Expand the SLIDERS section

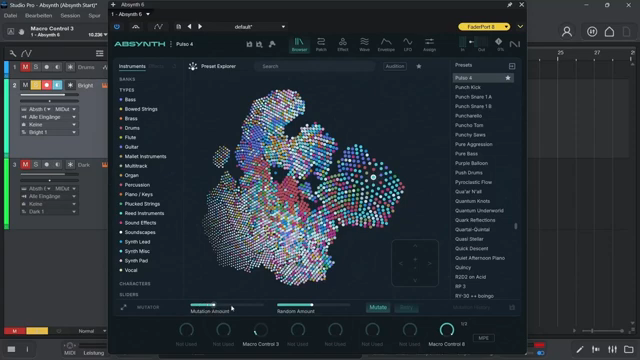coord(129,294)
